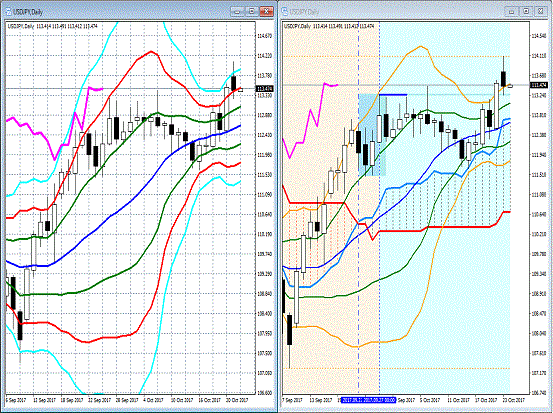Click the chart icon in left USDJPY window title
This screenshot has height=413, width=553.
[x=8, y=11]
